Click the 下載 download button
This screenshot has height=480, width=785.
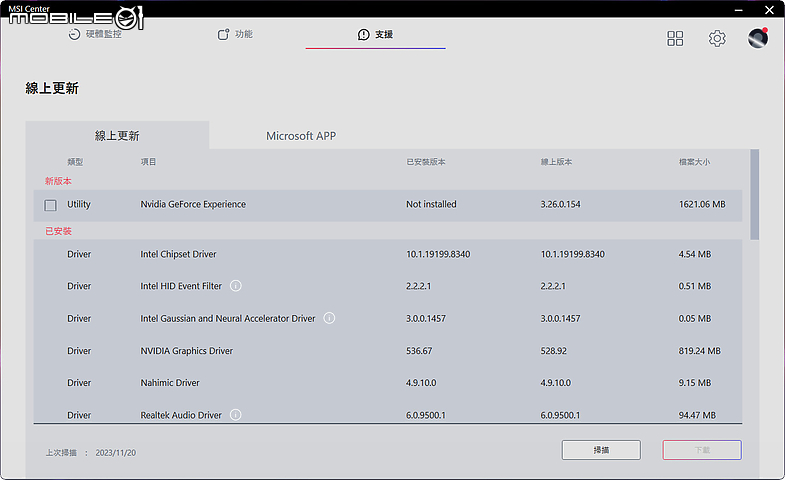702,450
